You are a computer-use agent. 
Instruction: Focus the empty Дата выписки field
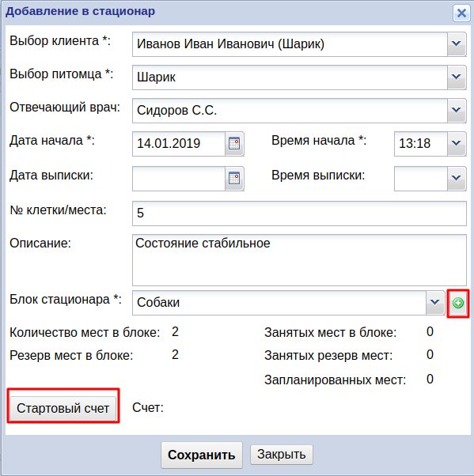(x=179, y=179)
